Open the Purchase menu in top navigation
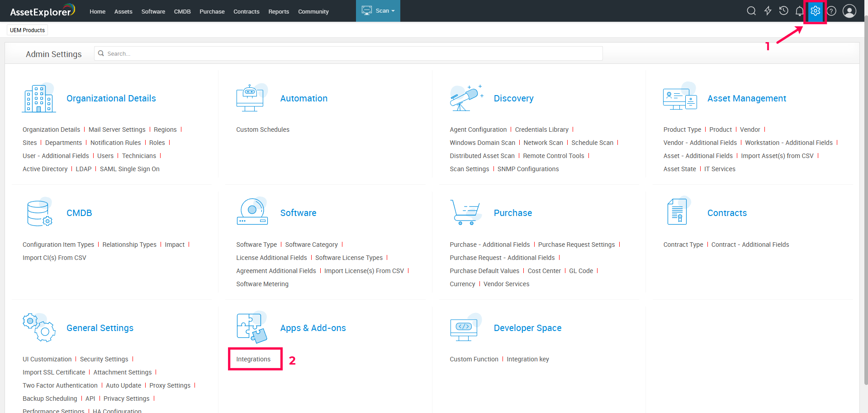868x413 pixels. 212,11
